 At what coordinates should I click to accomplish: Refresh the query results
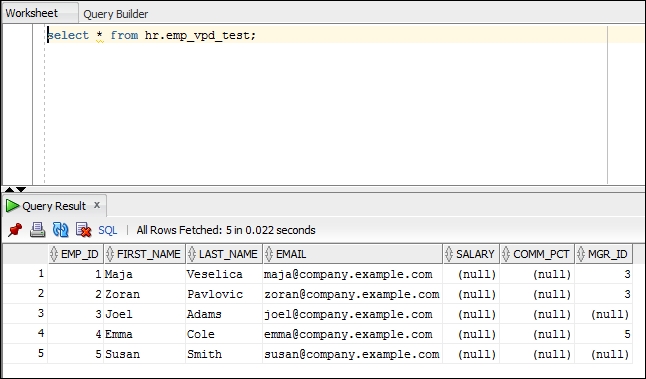(x=61, y=230)
